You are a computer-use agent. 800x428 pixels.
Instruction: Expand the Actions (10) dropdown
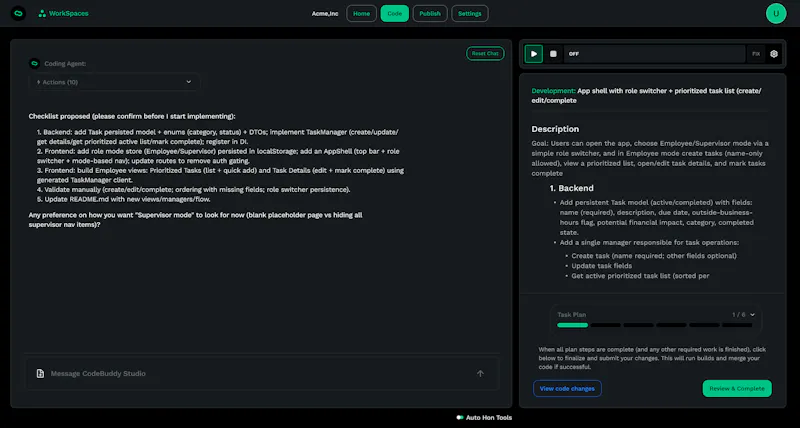click(x=114, y=82)
